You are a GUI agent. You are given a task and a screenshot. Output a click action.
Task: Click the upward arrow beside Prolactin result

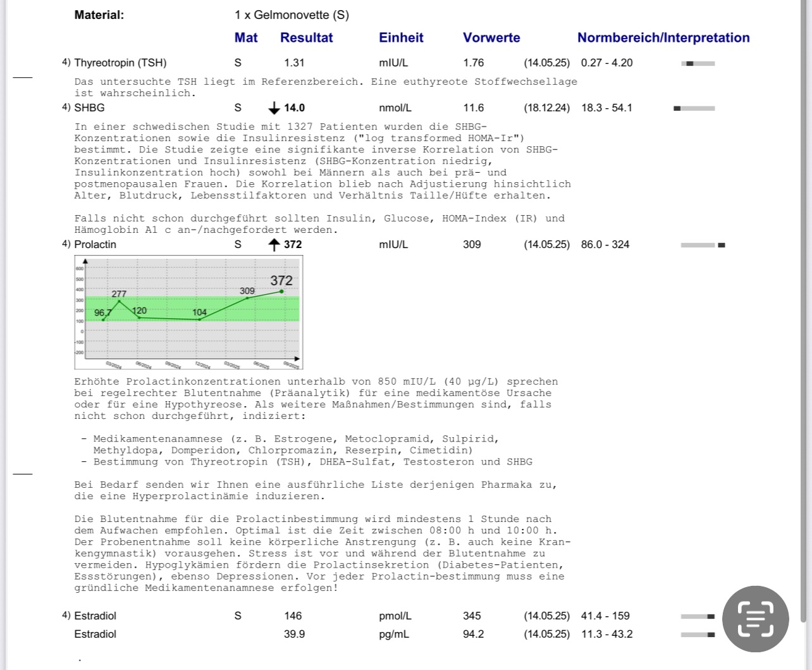pos(274,245)
